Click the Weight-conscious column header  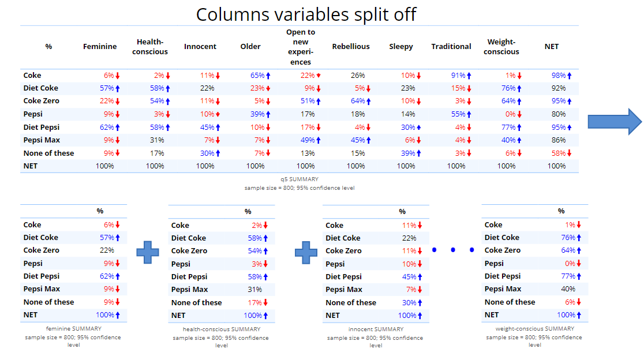point(501,47)
